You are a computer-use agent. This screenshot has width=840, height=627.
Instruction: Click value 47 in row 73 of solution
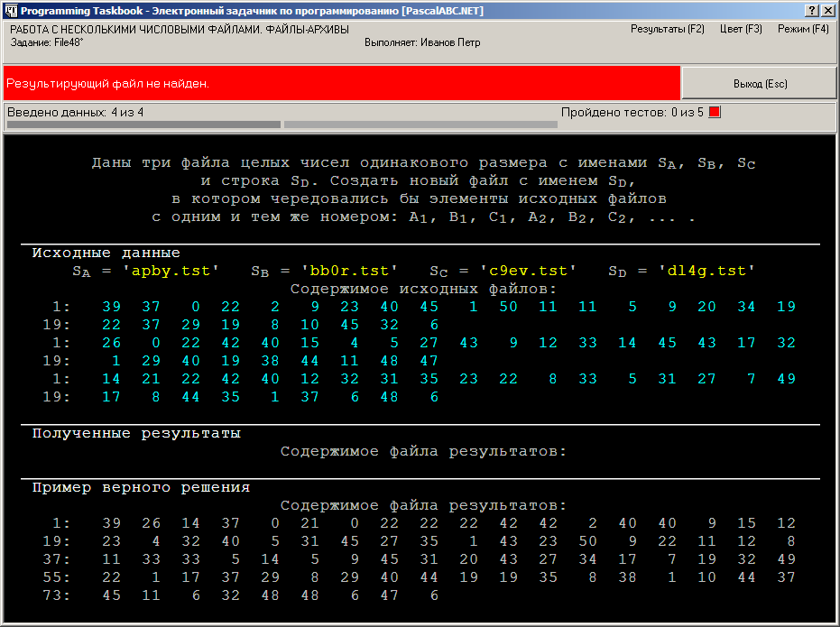tap(390, 595)
